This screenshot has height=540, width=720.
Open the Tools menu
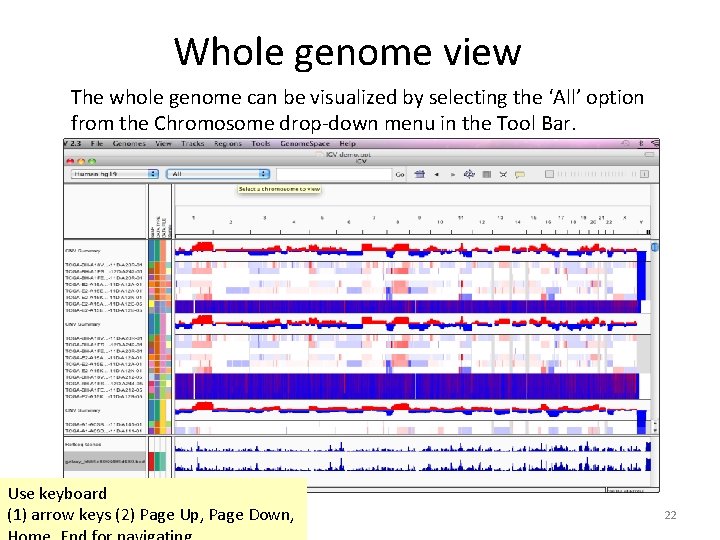point(261,143)
